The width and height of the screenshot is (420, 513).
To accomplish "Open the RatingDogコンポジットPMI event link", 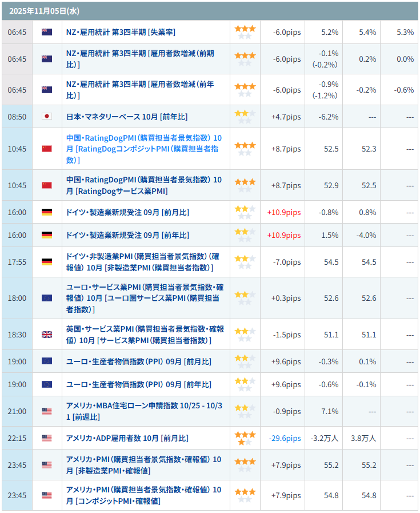I will coord(144,149).
